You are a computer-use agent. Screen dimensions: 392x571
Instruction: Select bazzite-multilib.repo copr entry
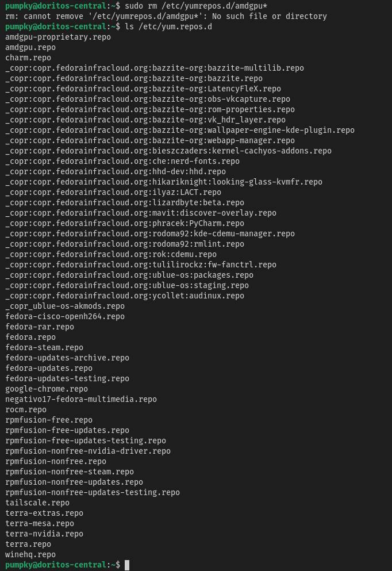coord(154,68)
